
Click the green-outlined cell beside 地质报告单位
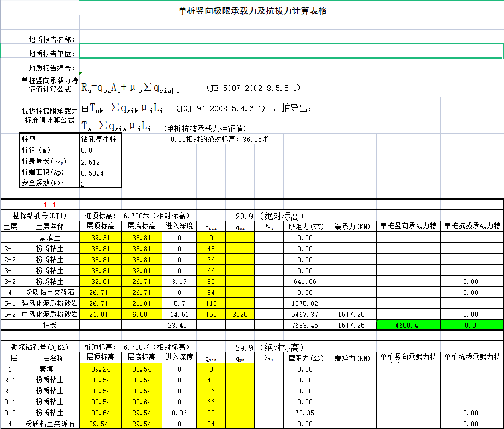coord(291,51)
